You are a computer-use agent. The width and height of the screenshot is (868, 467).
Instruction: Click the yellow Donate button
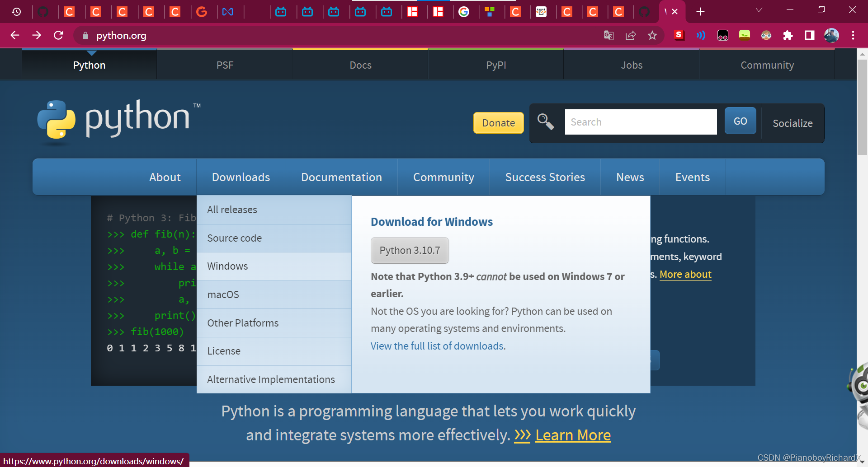[498, 123]
